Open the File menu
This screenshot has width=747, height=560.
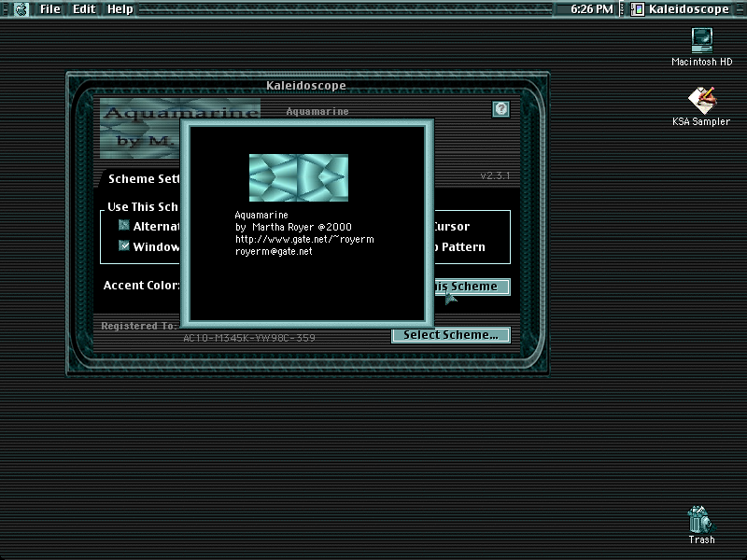pyautogui.click(x=50, y=9)
